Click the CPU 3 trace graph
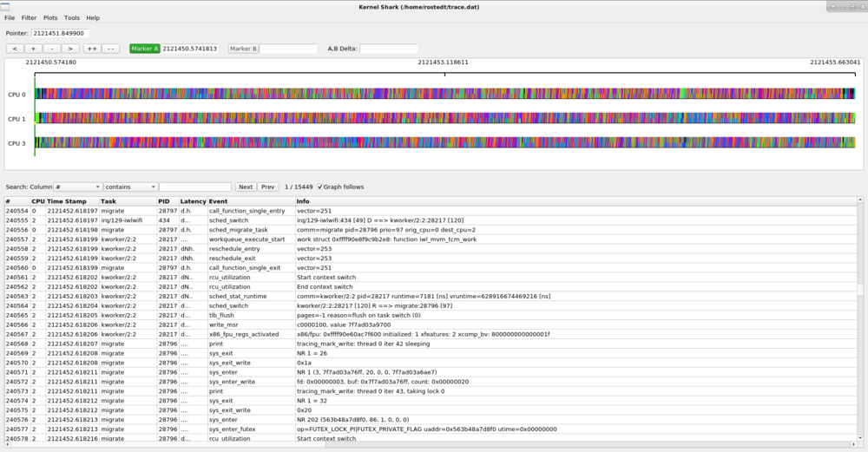The height and width of the screenshot is (452, 868). [445, 143]
